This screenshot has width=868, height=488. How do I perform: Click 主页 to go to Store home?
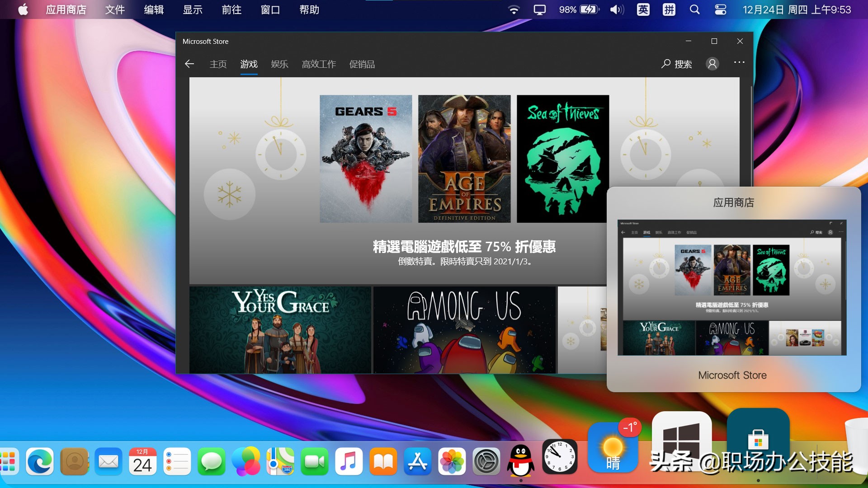pos(218,64)
